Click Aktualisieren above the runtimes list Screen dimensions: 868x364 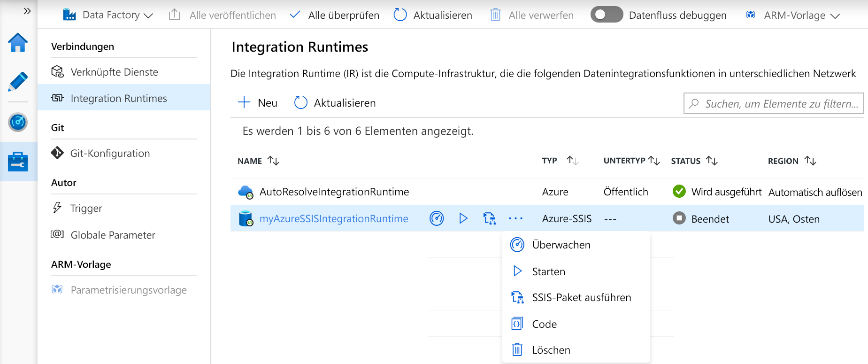[335, 103]
